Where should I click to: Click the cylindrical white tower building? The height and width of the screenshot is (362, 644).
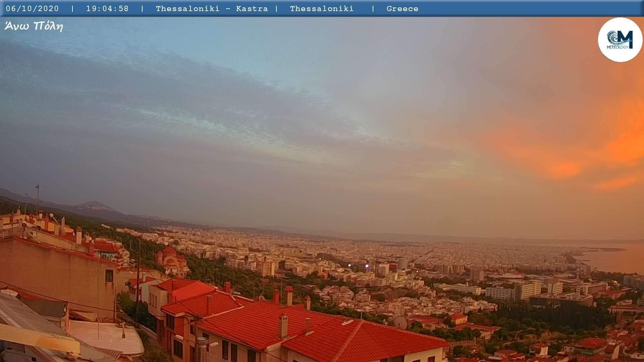[x=402, y=264]
